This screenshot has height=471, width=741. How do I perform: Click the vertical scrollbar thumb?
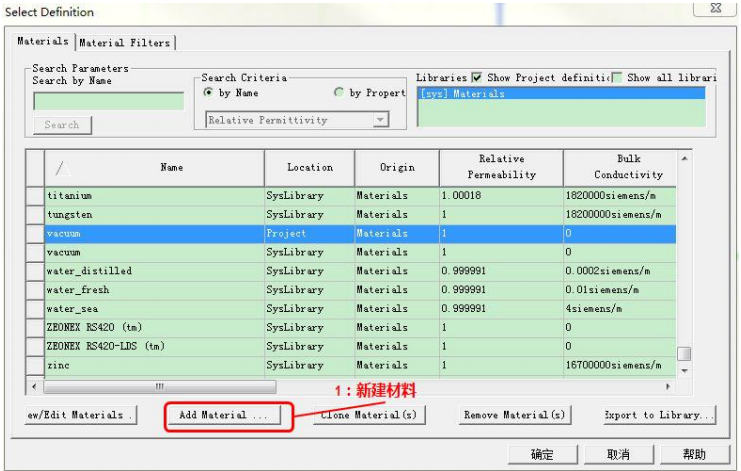click(x=684, y=353)
